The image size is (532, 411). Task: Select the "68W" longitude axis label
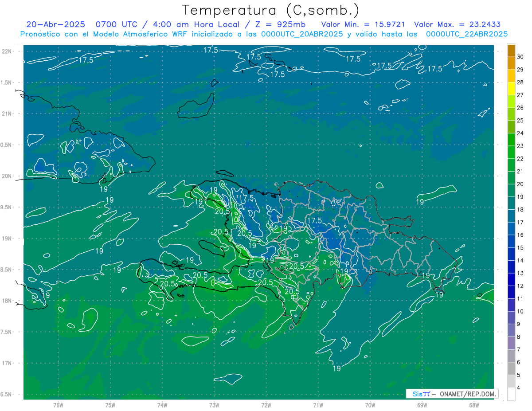pos(474,405)
